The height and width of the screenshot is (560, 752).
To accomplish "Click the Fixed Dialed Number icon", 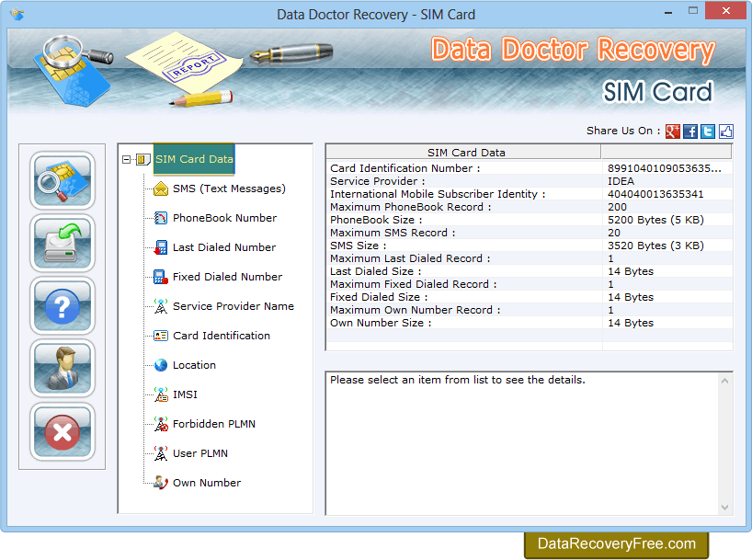I will [x=161, y=277].
